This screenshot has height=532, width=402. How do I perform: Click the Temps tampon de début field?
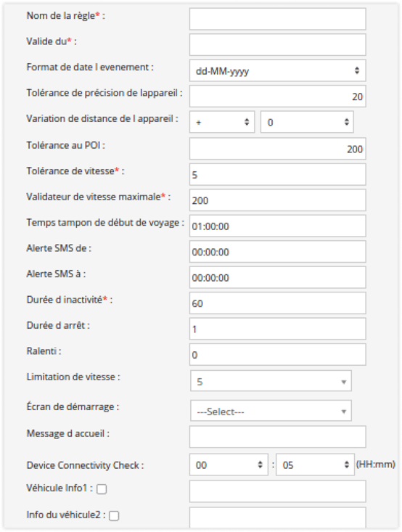pos(277,226)
